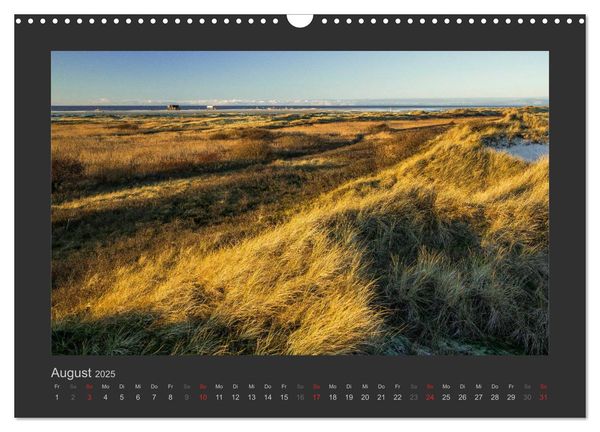Viewport: 600px width, 432px height.
Task: Select date 12 in the calendar row
Action: coord(235,397)
